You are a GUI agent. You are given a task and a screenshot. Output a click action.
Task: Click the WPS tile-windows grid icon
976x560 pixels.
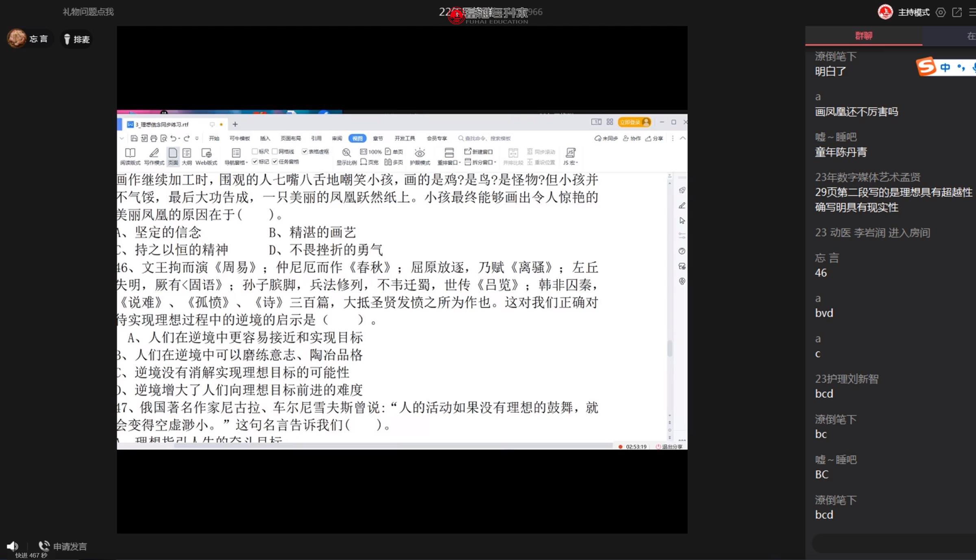pyautogui.click(x=610, y=122)
